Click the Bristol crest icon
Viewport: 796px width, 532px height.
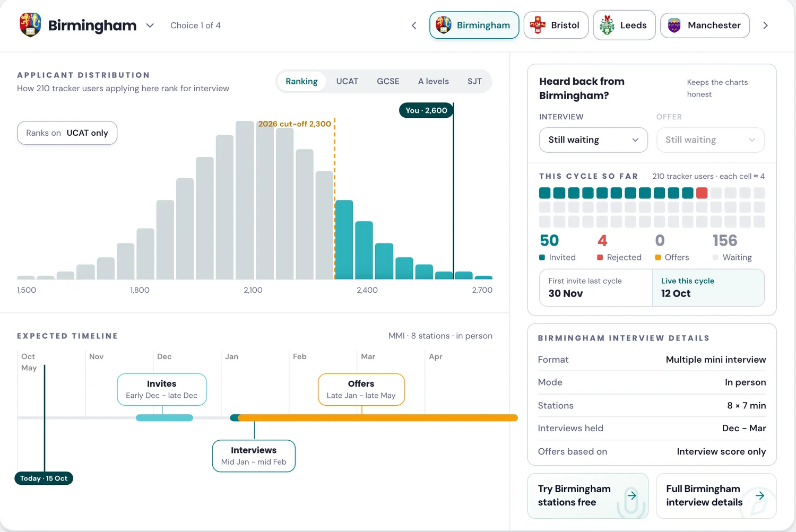tap(538, 25)
